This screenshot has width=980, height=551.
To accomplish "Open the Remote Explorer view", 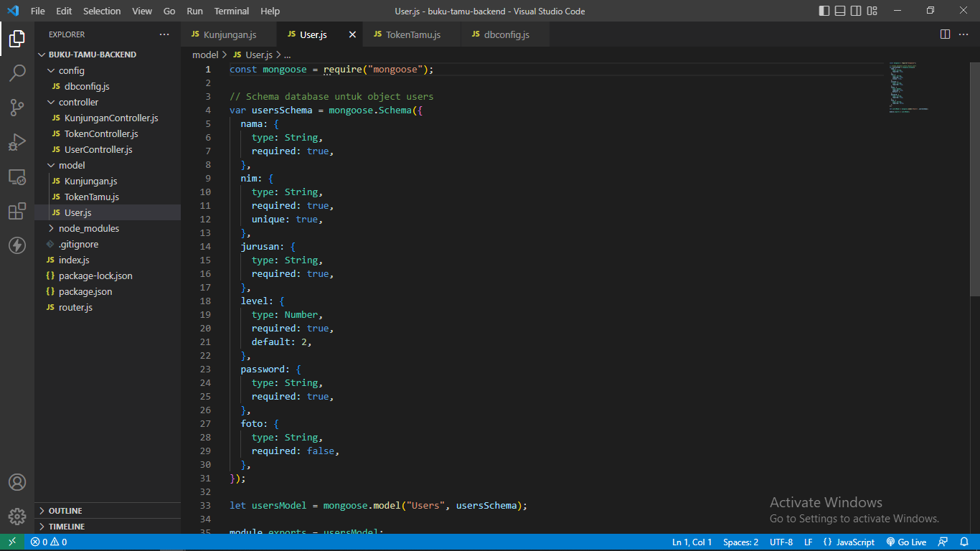I will [x=17, y=177].
